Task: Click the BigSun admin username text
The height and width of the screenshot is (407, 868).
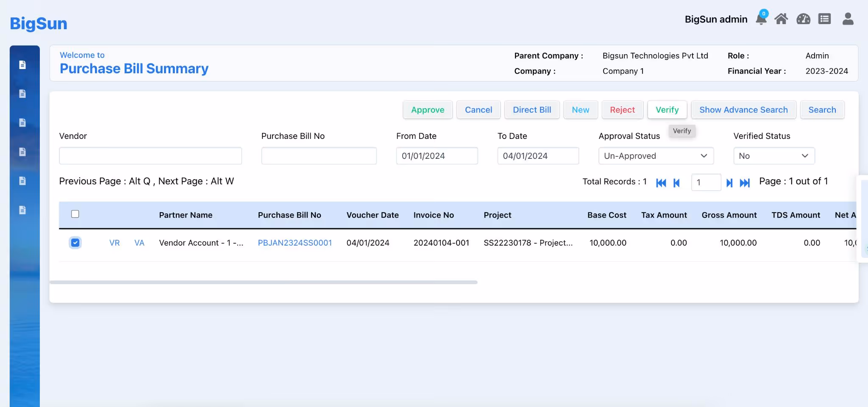Action: (716, 19)
